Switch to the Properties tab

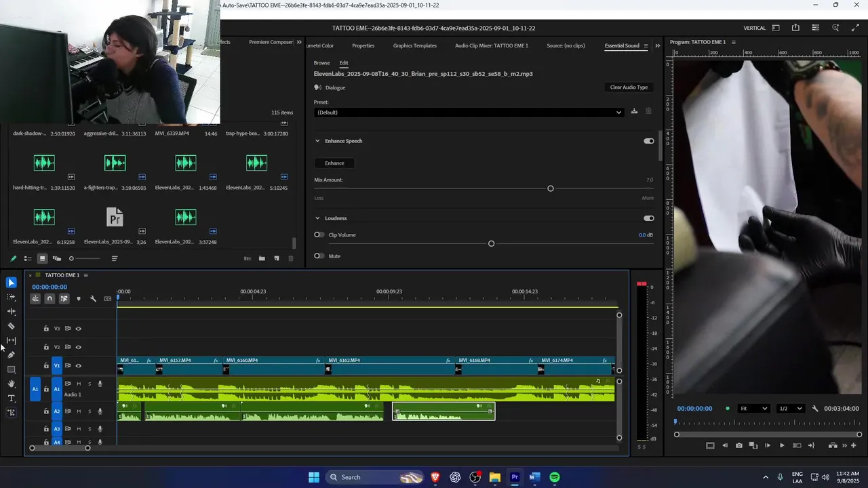pos(363,45)
